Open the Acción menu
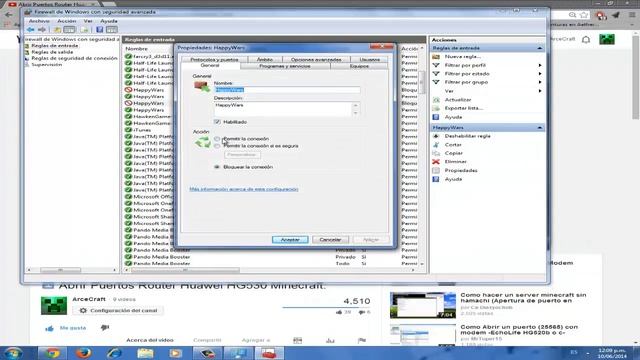Image resolution: width=640 pixels, height=360 pixels. tap(67, 21)
